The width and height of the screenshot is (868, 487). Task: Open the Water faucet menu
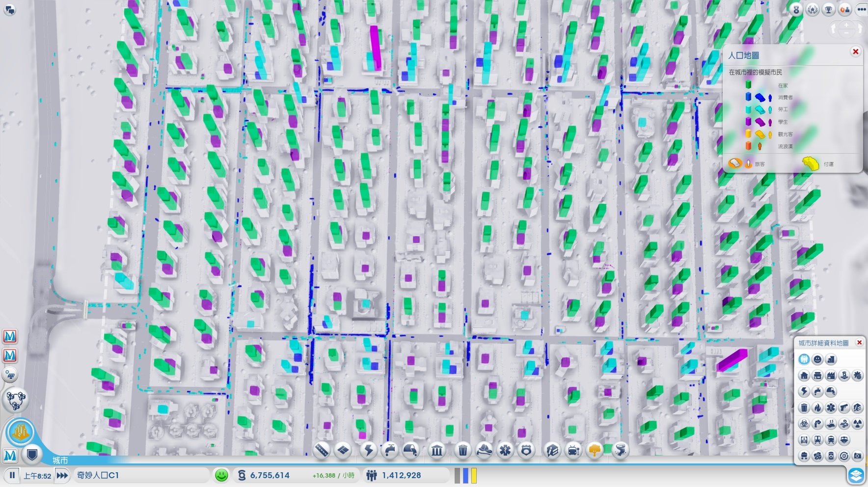click(389, 450)
